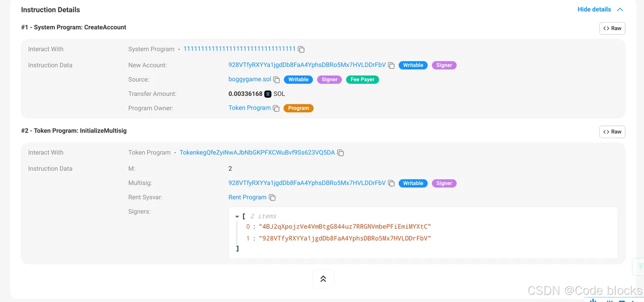Open the Rent Program link
The image size is (644, 302).
[x=247, y=197]
